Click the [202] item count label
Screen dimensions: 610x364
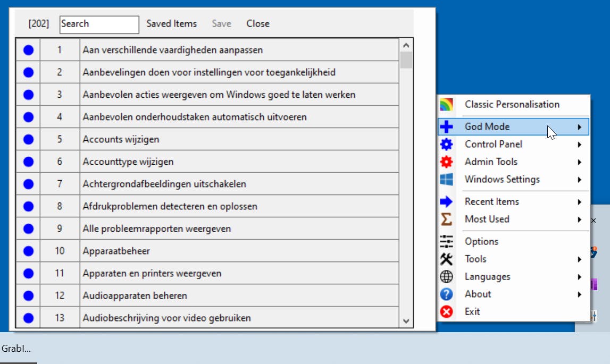(x=39, y=24)
